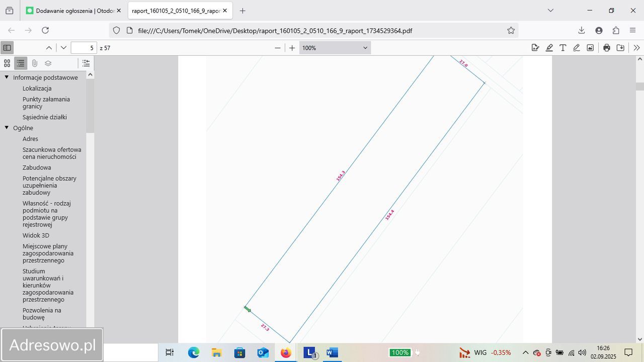Print the PDF document
This screenshot has height=362, width=644.
point(607,48)
